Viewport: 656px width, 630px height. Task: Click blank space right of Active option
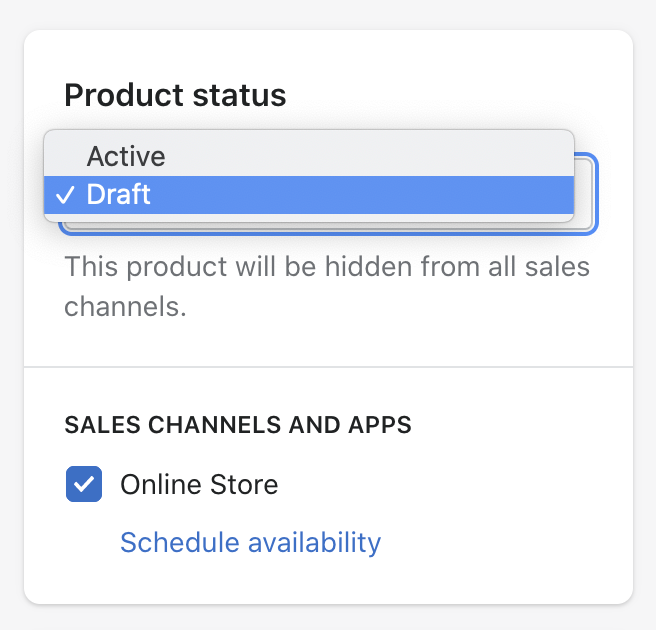click(368, 156)
